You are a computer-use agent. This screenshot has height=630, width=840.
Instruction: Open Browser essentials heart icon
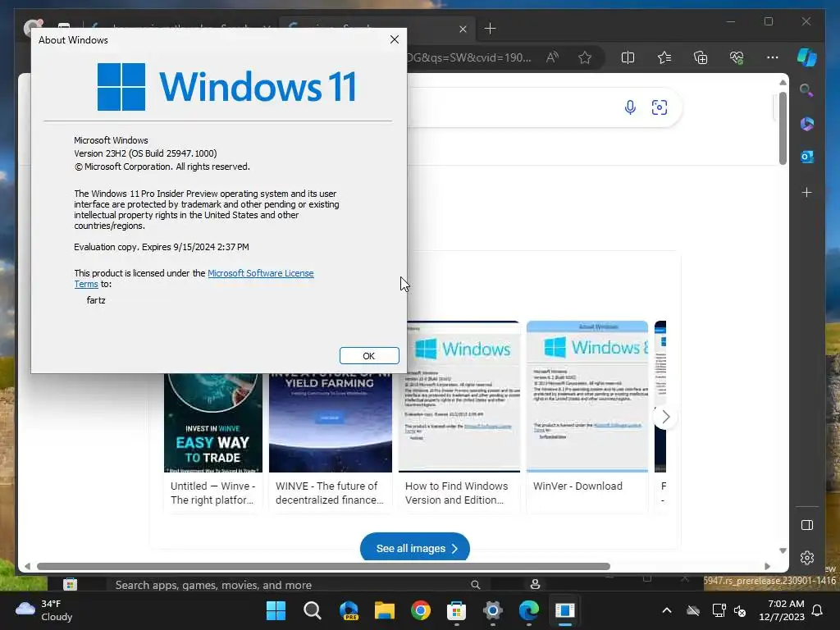[x=737, y=57]
